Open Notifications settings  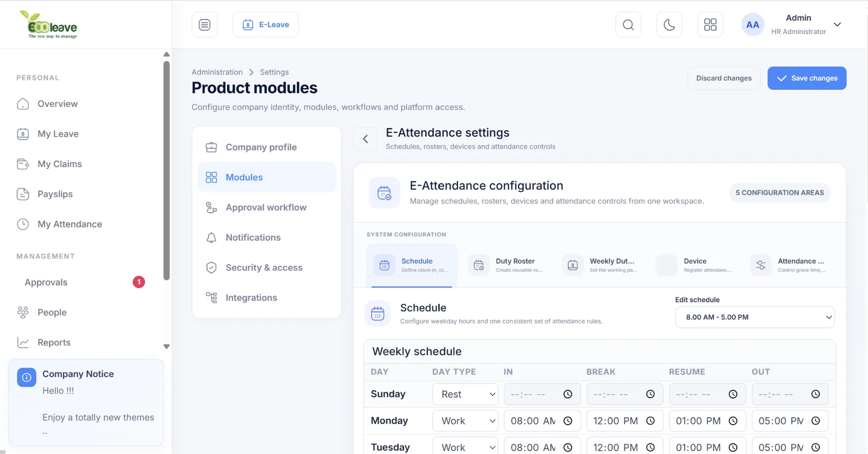[267, 238]
